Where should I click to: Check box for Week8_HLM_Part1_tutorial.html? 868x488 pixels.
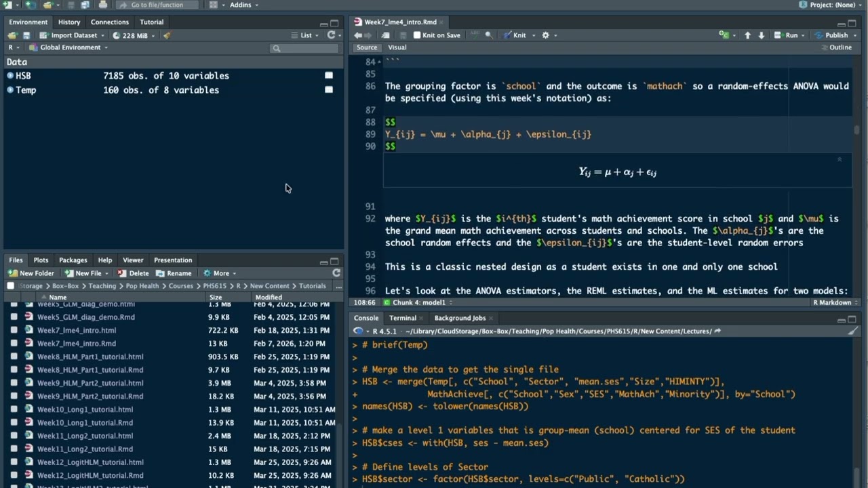pos(14,357)
